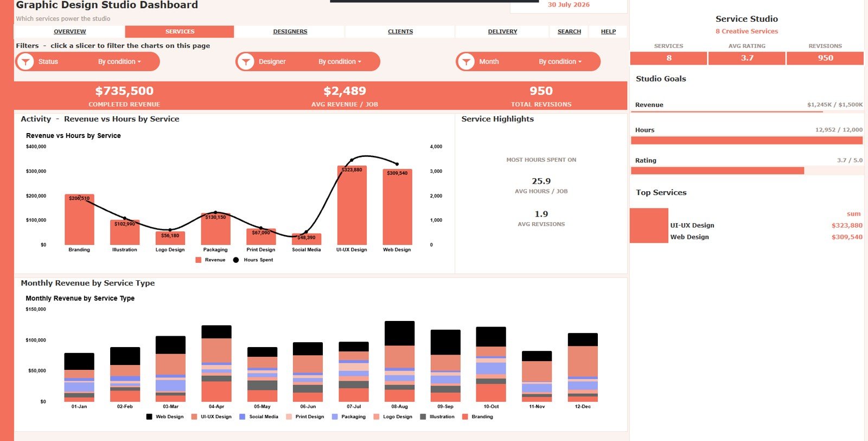868x441 pixels.
Task: Click the Branding legend swatch
Action: [x=465, y=417]
